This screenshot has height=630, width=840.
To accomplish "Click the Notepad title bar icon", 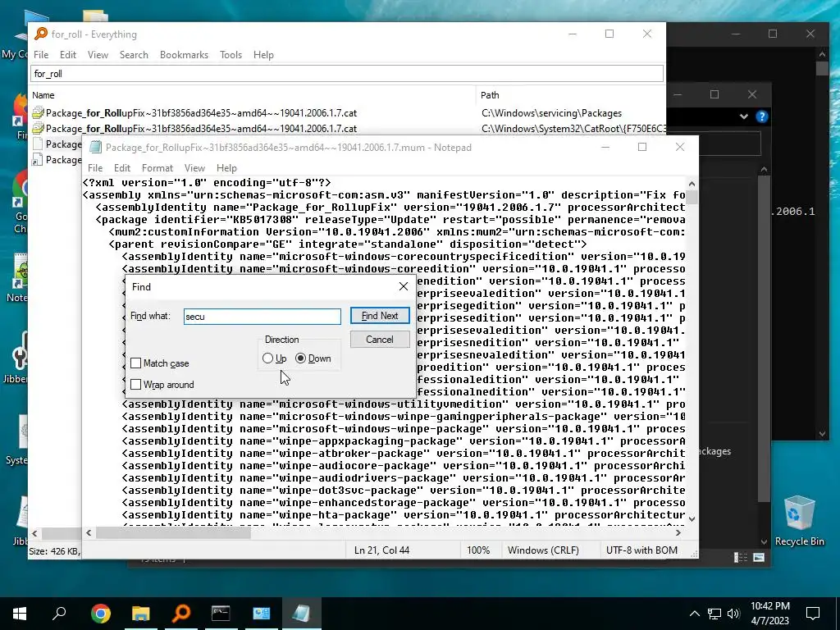I will point(95,148).
